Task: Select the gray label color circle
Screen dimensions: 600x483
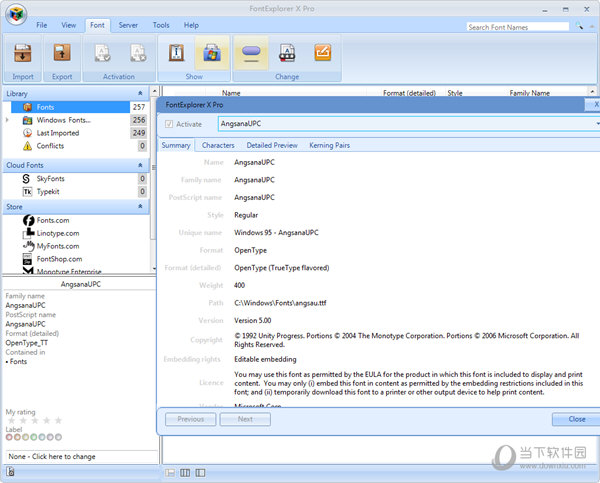Action: coord(58,437)
